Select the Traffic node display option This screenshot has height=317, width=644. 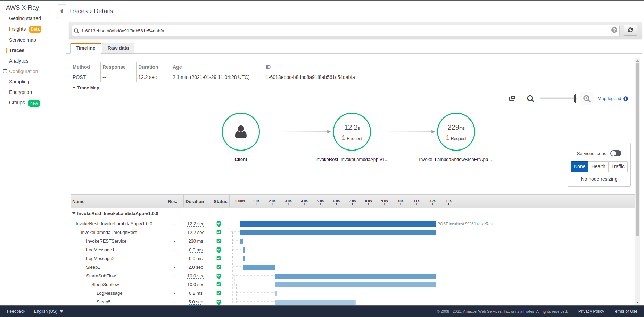coord(618,167)
